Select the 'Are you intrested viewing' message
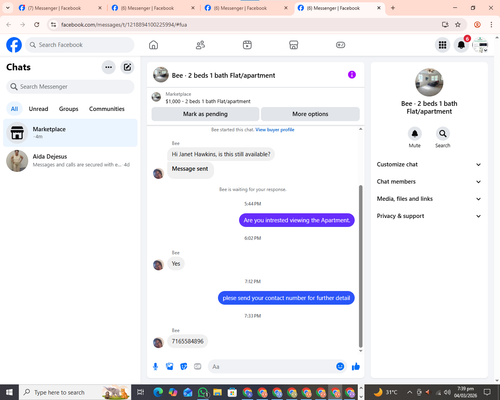The width and height of the screenshot is (500, 400). 297,220
